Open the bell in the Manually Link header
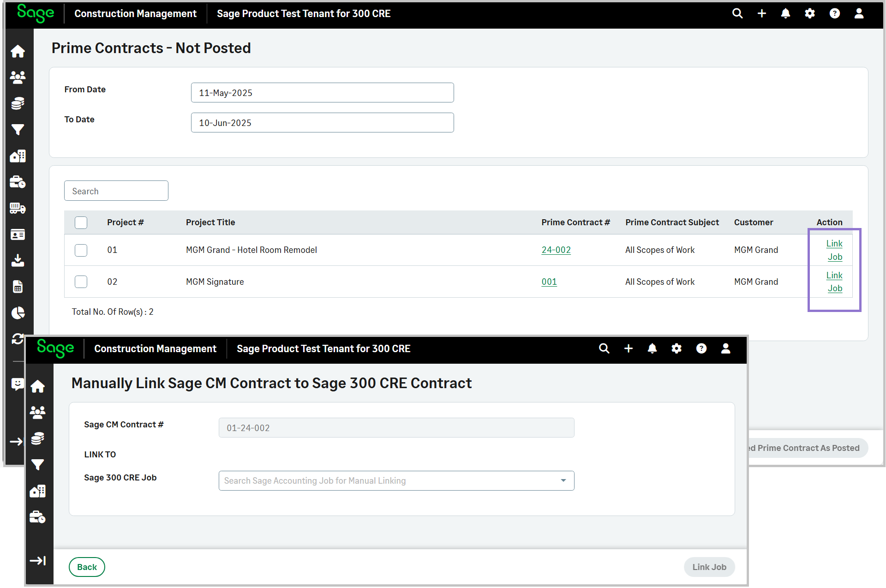The width and height of the screenshot is (886, 588). (x=652, y=348)
